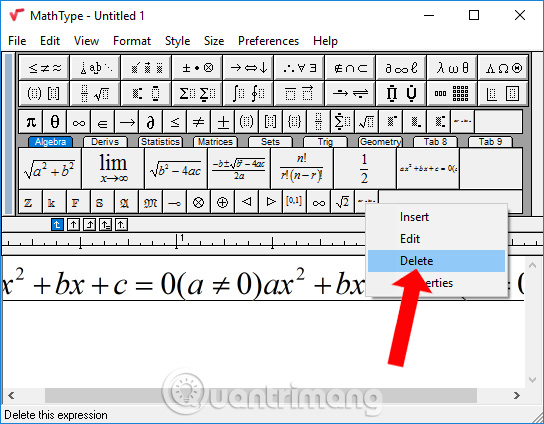Open products and set theory templates palette

tap(401, 93)
